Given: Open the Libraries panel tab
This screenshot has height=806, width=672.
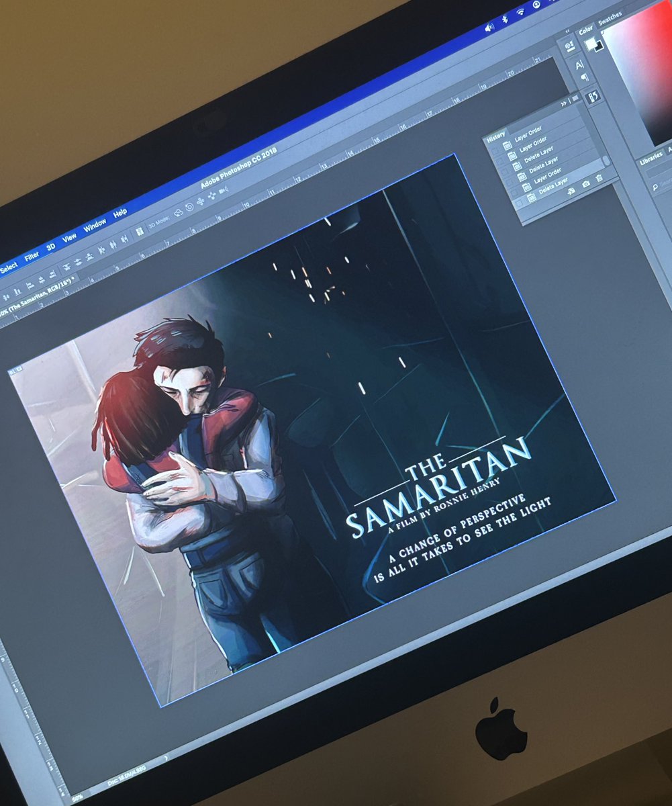Looking at the screenshot, I should (x=651, y=159).
